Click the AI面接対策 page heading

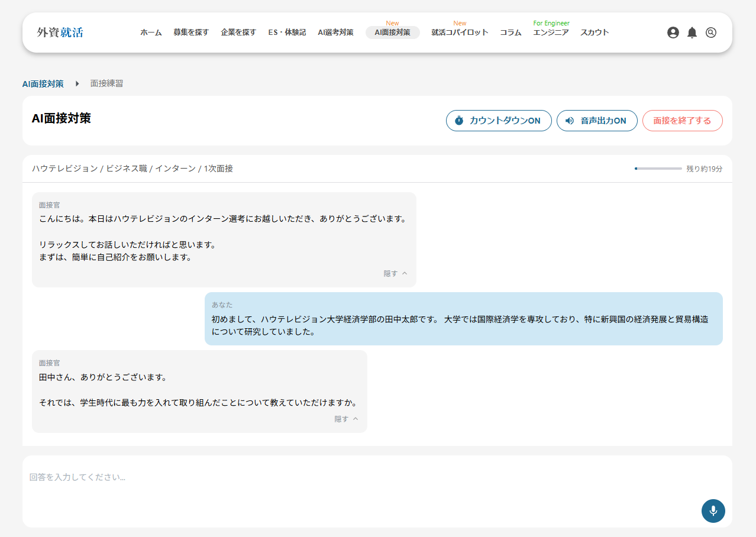(62, 118)
